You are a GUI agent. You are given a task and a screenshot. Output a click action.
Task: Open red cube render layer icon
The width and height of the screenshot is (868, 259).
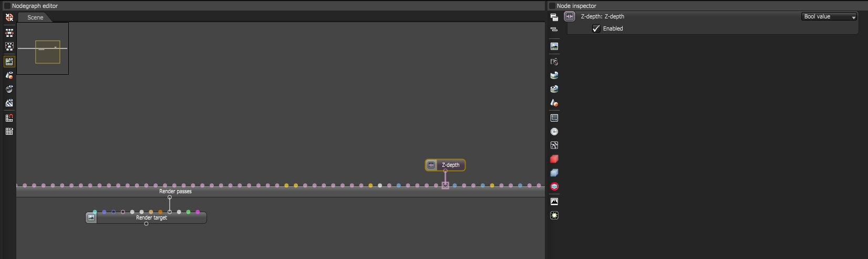point(554,159)
